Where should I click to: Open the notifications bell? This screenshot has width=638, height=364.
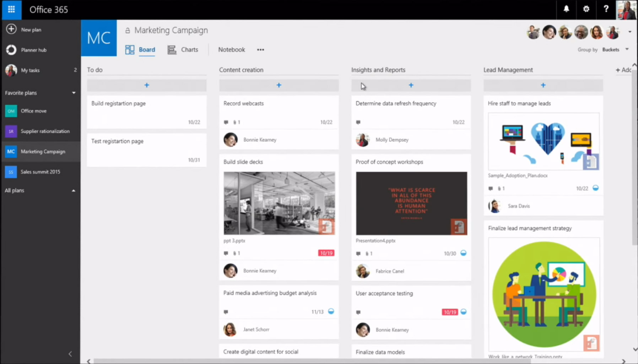[566, 9]
